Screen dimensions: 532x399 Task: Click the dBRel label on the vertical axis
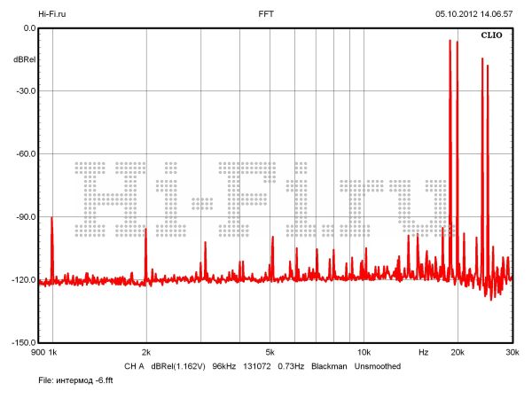click(24, 59)
